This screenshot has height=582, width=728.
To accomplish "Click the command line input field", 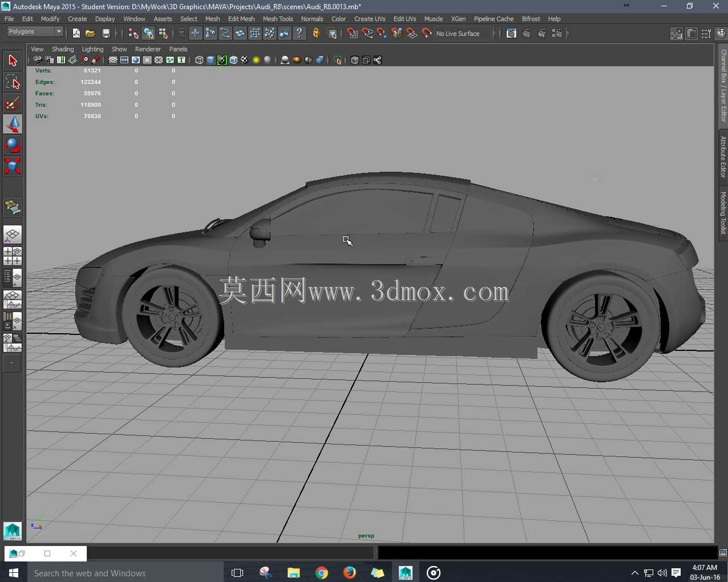I will (x=230, y=553).
